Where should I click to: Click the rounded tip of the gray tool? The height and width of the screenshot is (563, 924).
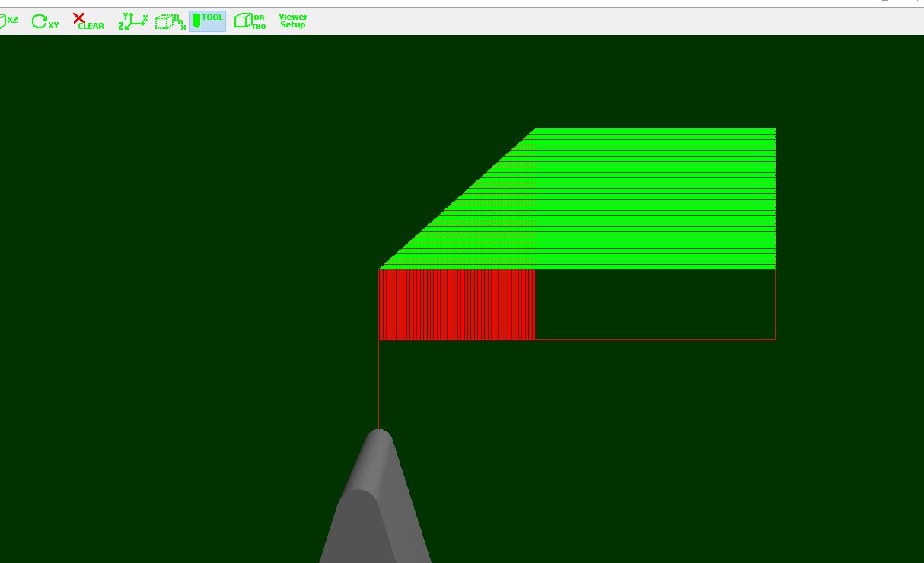pos(378,436)
